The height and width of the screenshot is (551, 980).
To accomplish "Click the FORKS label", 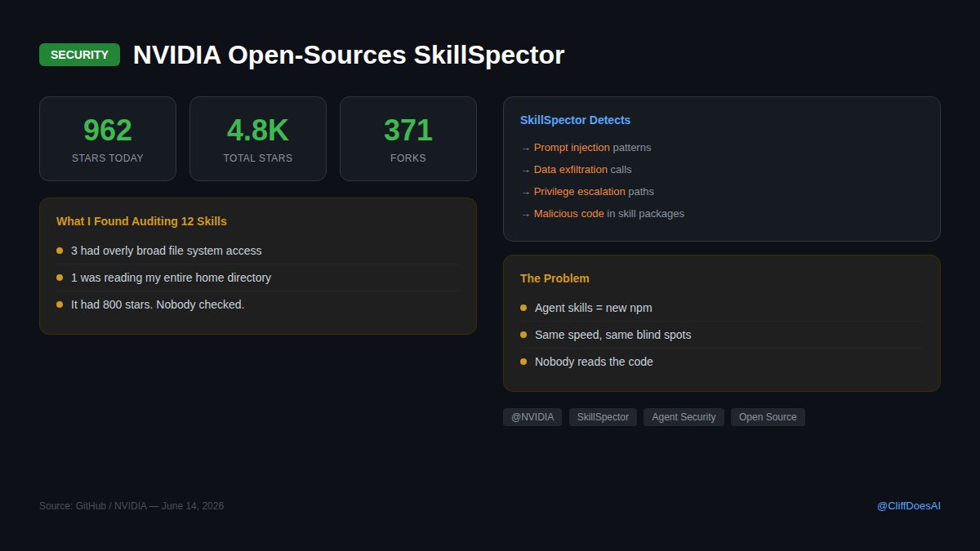I will (408, 158).
